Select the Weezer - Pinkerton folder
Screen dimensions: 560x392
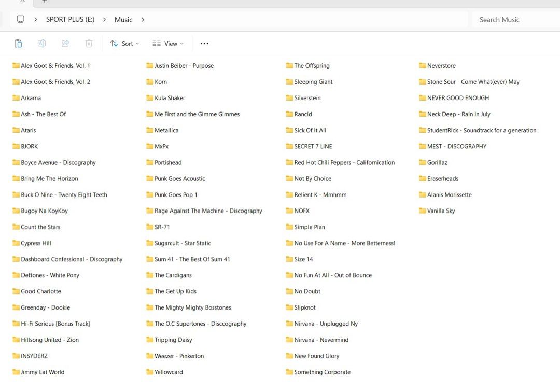[x=175, y=356]
